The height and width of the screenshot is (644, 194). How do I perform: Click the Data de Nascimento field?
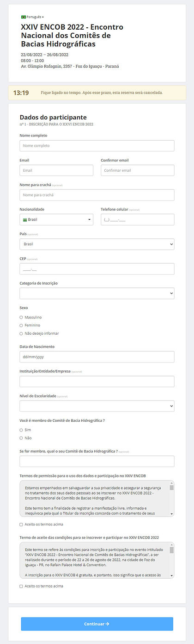[x=97, y=357]
